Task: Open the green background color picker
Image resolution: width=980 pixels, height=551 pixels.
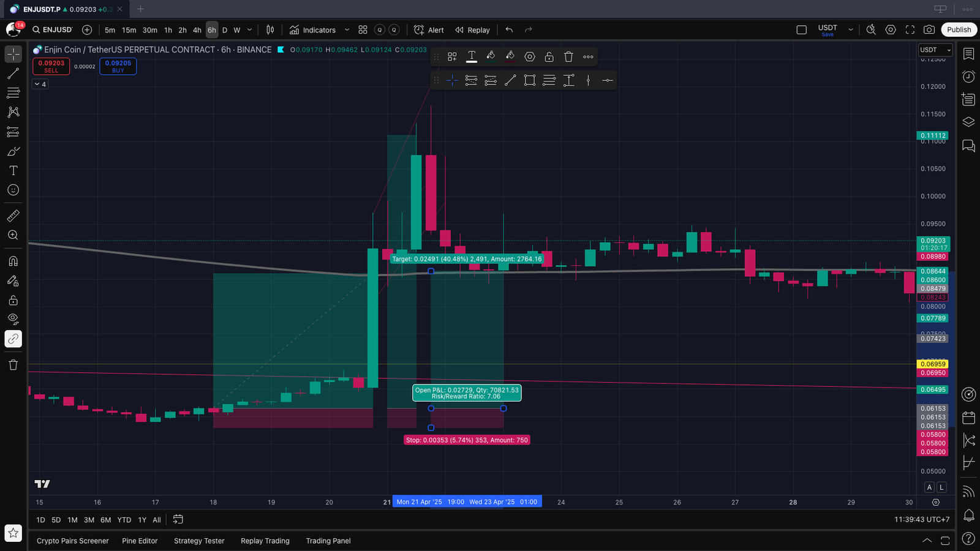Action: (x=491, y=57)
